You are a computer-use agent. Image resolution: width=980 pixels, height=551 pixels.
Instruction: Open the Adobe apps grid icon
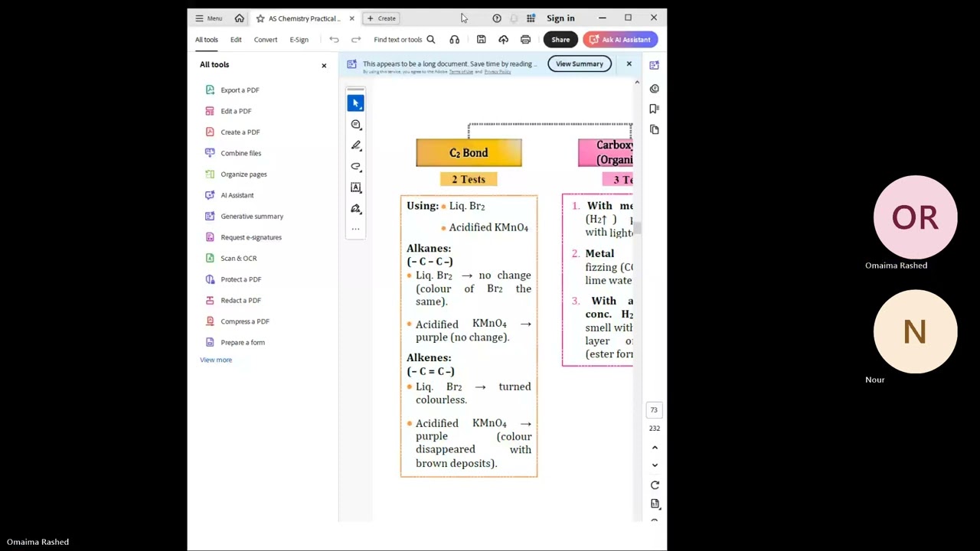[x=531, y=18]
